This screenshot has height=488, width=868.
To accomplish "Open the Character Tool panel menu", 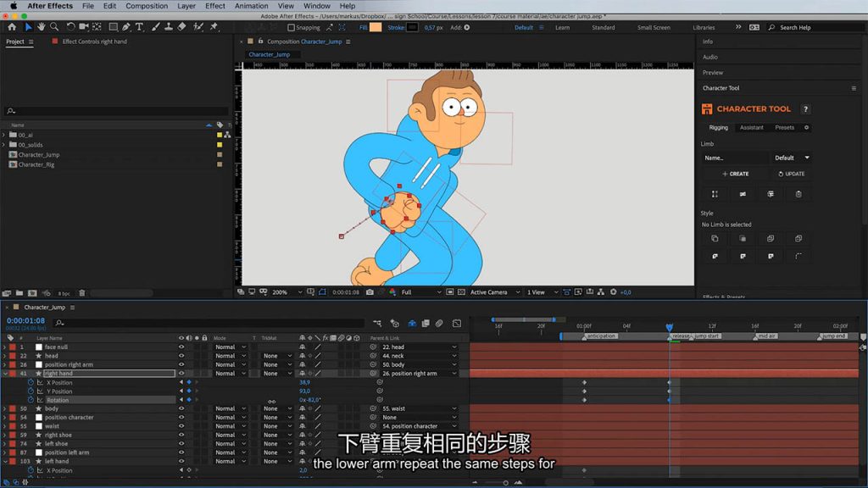I will point(854,88).
